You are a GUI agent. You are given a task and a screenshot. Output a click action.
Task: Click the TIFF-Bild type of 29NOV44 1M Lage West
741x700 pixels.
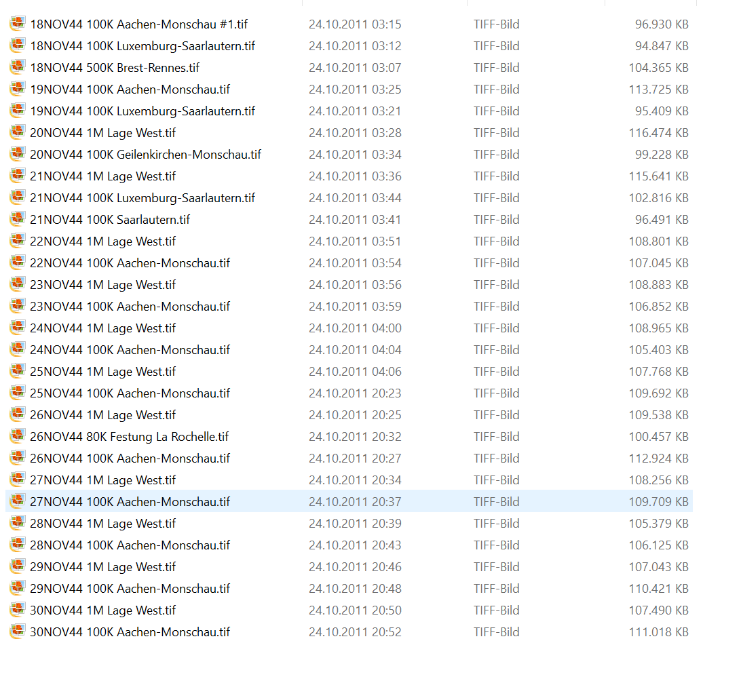(x=497, y=567)
